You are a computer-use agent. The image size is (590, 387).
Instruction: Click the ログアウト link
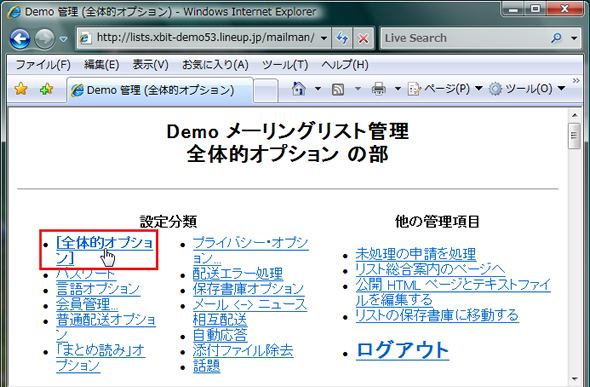[x=403, y=350]
